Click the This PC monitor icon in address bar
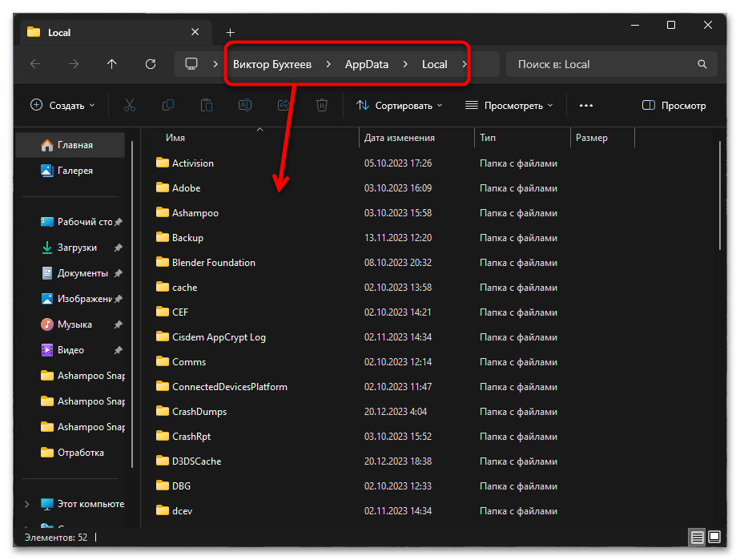This screenshot has height=560, width=740. click(191, 64)
